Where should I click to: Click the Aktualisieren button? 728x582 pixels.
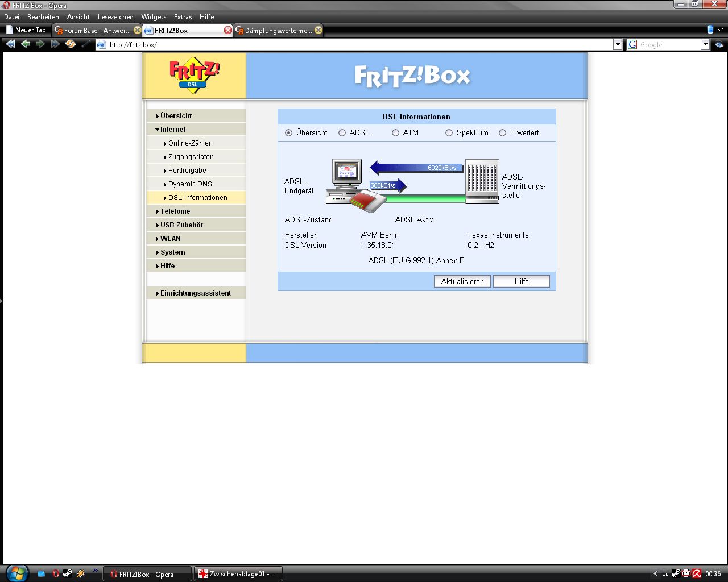coord(462,281)
